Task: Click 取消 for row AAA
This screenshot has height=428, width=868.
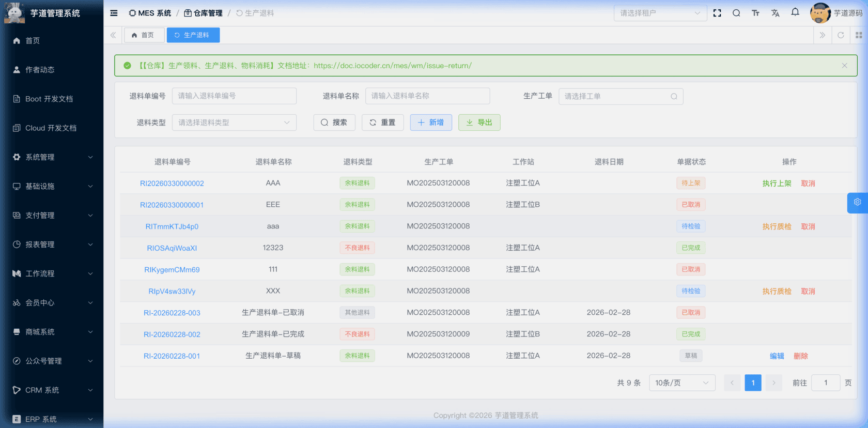Action: pyautogui.click(x=808, y=184)
